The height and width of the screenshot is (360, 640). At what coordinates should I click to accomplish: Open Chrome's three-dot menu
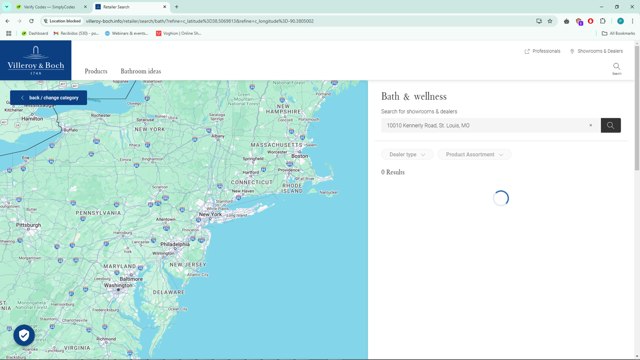point(633,21)
